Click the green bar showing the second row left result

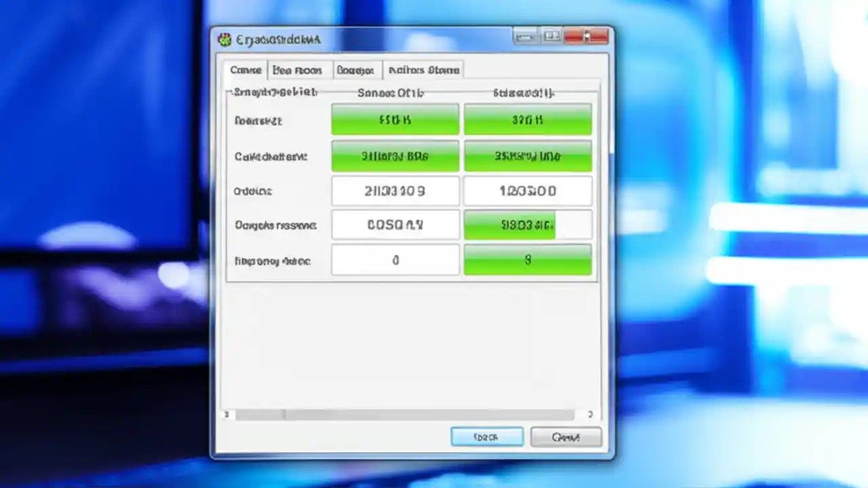point(395,156)
